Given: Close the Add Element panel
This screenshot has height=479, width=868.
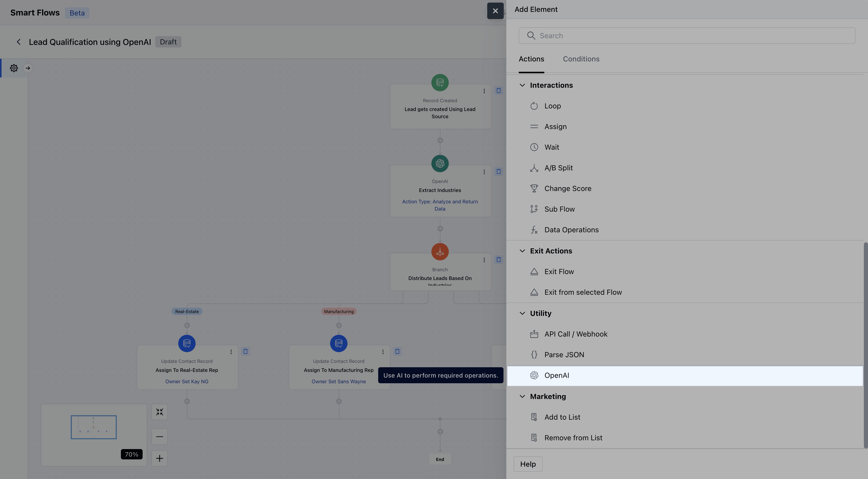Looking at the screenshot, I should (495, 11).
